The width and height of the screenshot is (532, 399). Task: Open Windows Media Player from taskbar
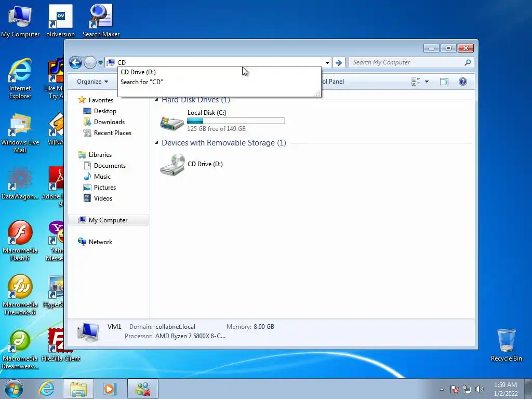[110, 389]
